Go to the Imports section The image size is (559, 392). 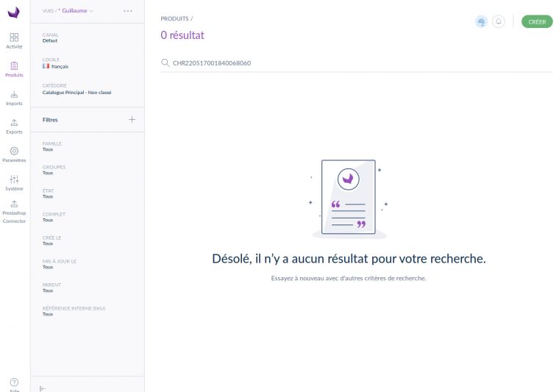(14, 98)
